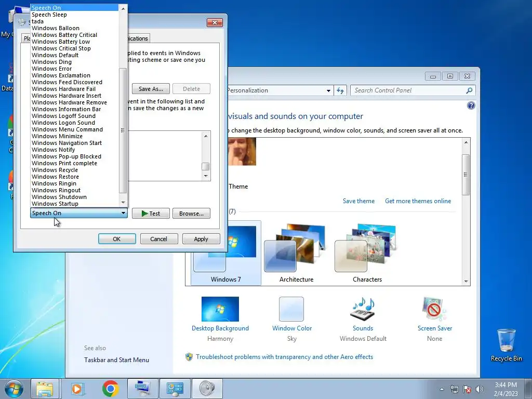Viewport: 532px width, 399px height.
Task: Select the Windows 7 theme
Action: pyautogui.click(x=226, y=253)
